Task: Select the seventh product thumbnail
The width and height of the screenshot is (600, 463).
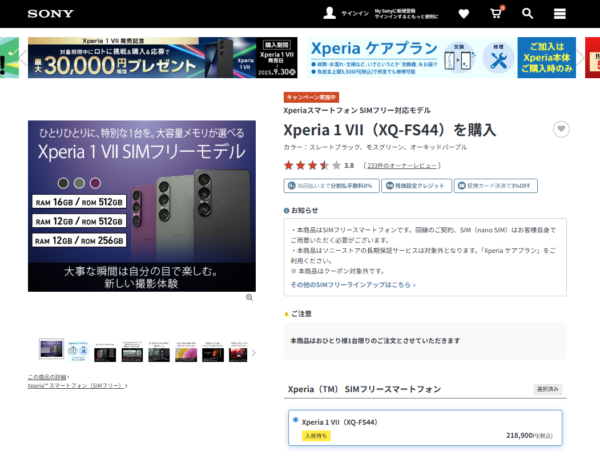Action: click(x=213, y=351)
